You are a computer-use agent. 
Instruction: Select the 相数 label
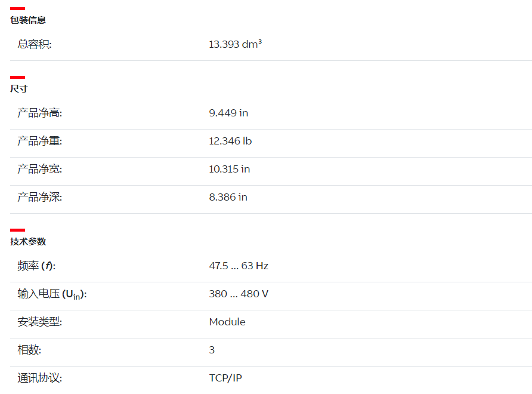(29, 350)
